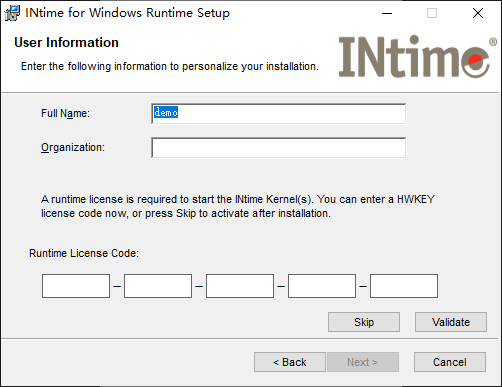The height and width of the screenshot is (387, 502).
Task: Click the Full Name label
Action: coord(65,113)
